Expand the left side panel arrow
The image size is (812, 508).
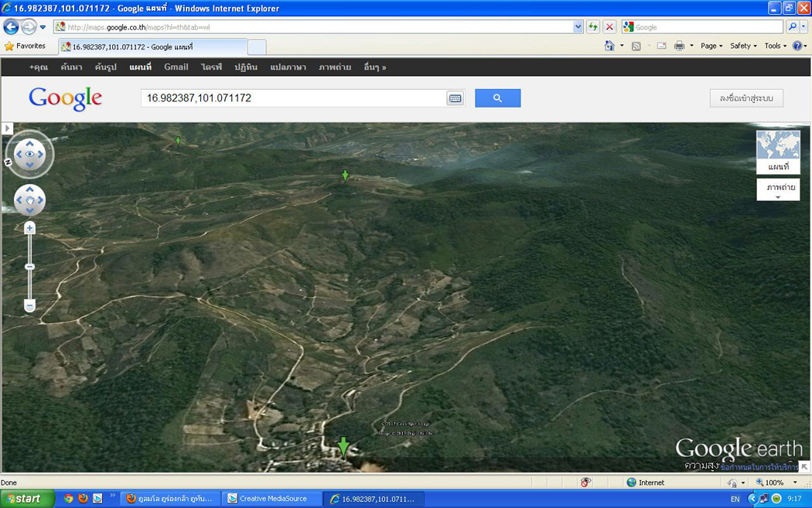tap(7, 128)
